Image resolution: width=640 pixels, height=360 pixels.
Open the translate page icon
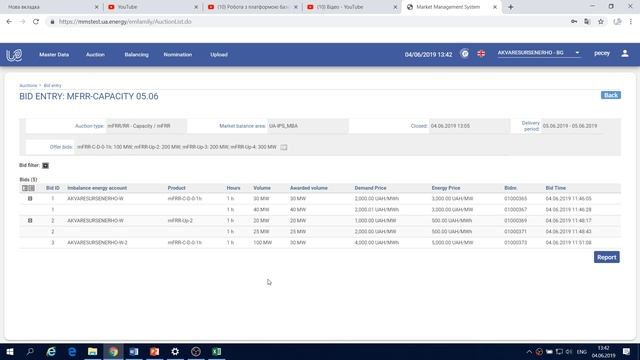pyautogui.click(x=587, y=22)
